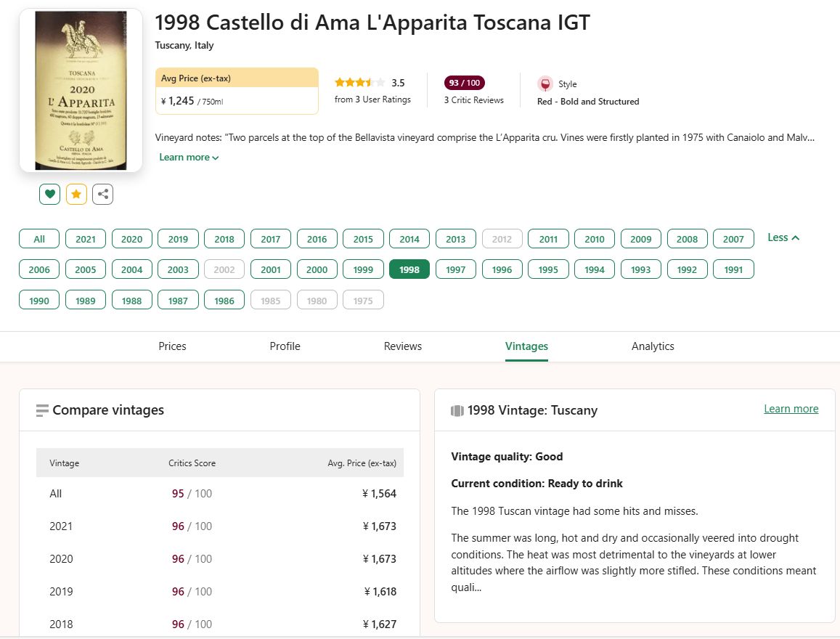Image resolution: width=840 pixels, height=639 pixels.
Task: Select the 2021 vintage pill
Action: 86,239
